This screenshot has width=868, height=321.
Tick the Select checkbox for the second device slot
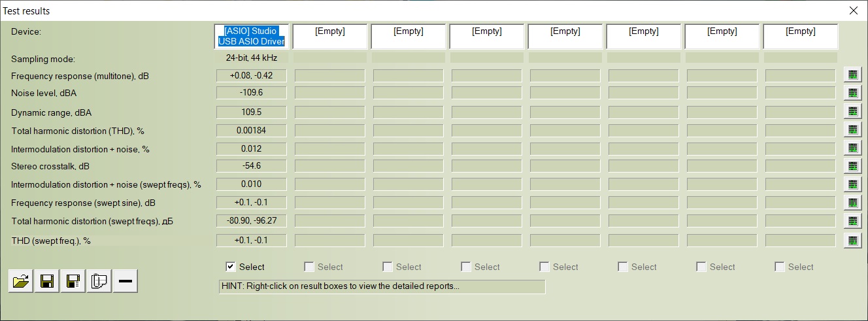tap(309, 267)
